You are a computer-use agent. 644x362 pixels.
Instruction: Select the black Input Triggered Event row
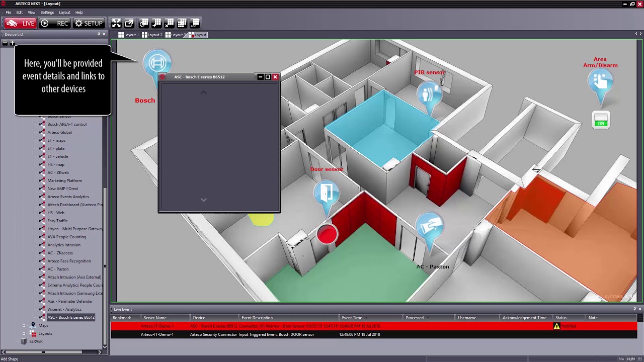coord(374,334)
